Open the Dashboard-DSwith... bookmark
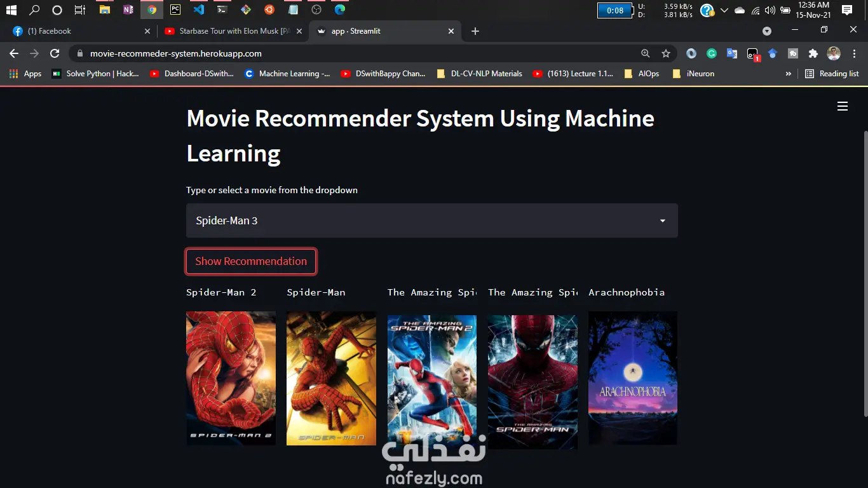 (192, 74)
